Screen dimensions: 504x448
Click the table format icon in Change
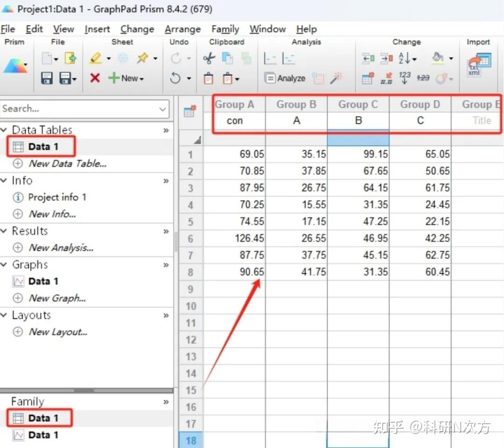368,78
